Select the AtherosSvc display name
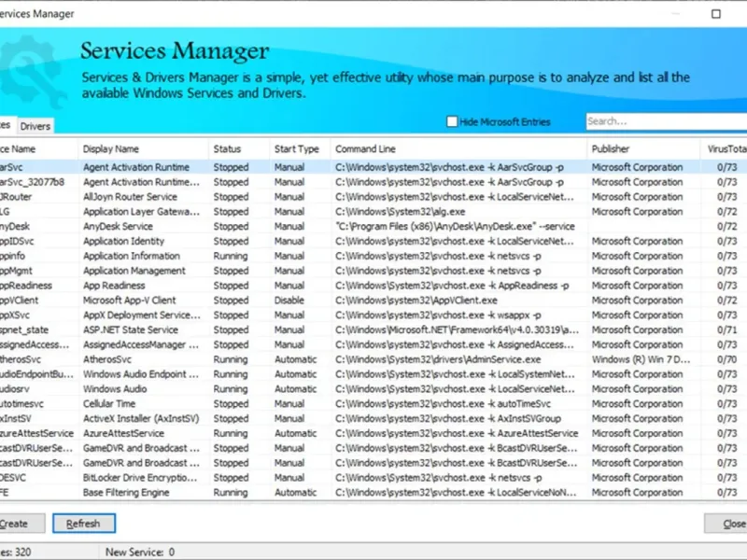This screenshot has width=747, height=560. [x=107, y=359]
